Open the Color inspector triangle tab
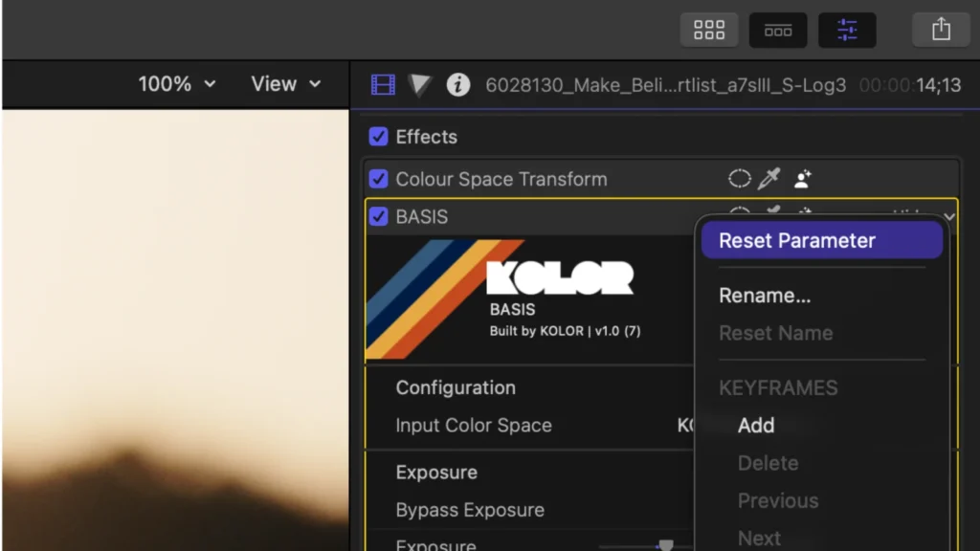The width and height of the screenshot is (980, 551). point(420,84)
